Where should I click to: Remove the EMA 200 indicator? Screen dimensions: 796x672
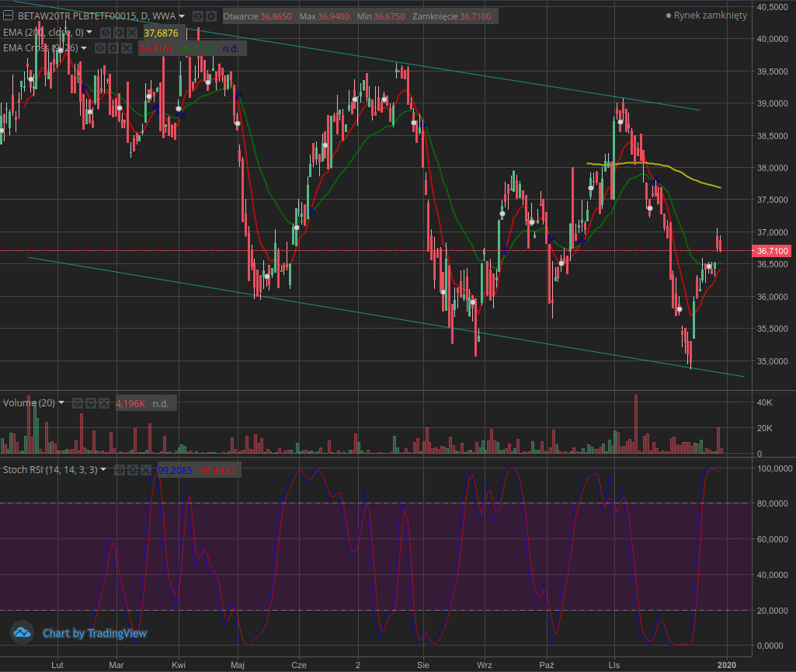(x=131, y=33)
